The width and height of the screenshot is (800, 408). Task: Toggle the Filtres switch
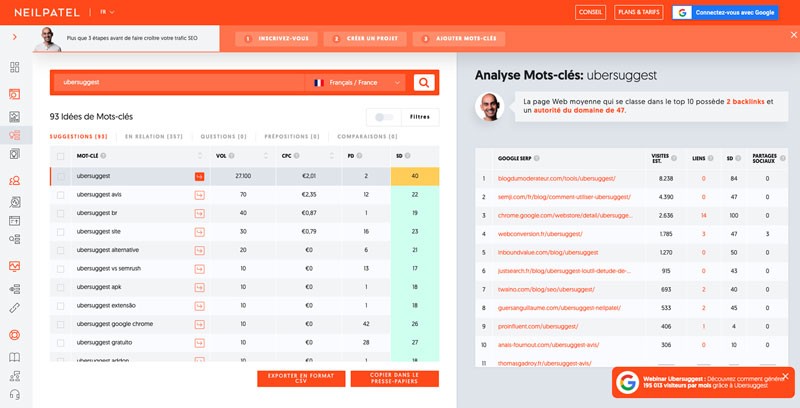pyautogui.click(x=384, y=117)
